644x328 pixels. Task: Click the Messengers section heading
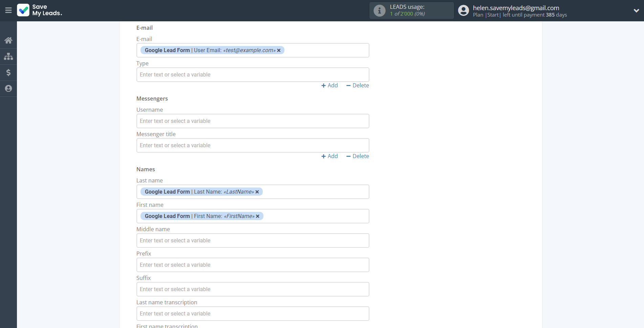pyautogui.click(x=152, y=99)
